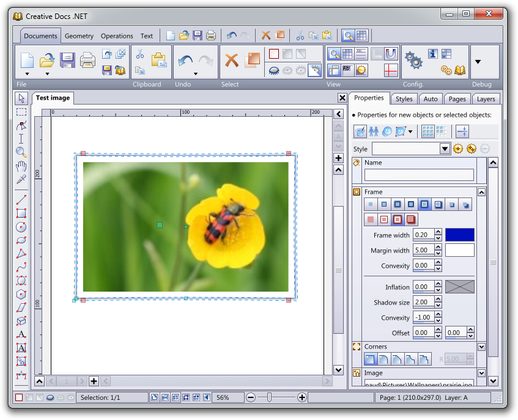Image resolution: width=518 pixels, height=420 pixels.
Task: Toggle the red square selection mode in status bar
Action: point(19,397)
